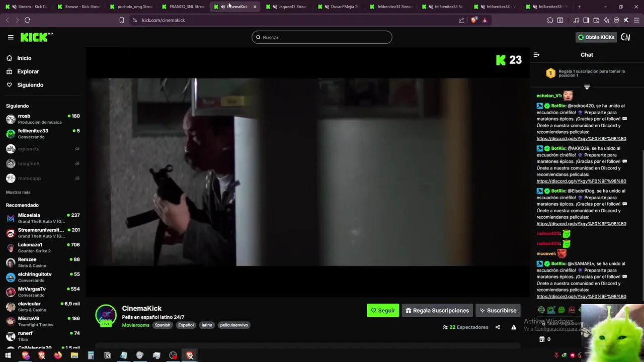
Task: Open MisrraVB recommended channel
Action: point(43,321)
